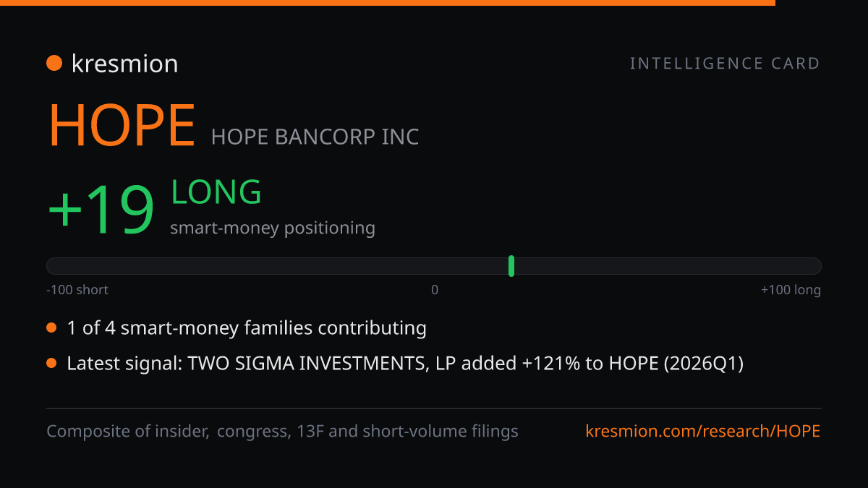868x488 pixels.
Task: Click the smart-money positioning caption
Action: 273,228
